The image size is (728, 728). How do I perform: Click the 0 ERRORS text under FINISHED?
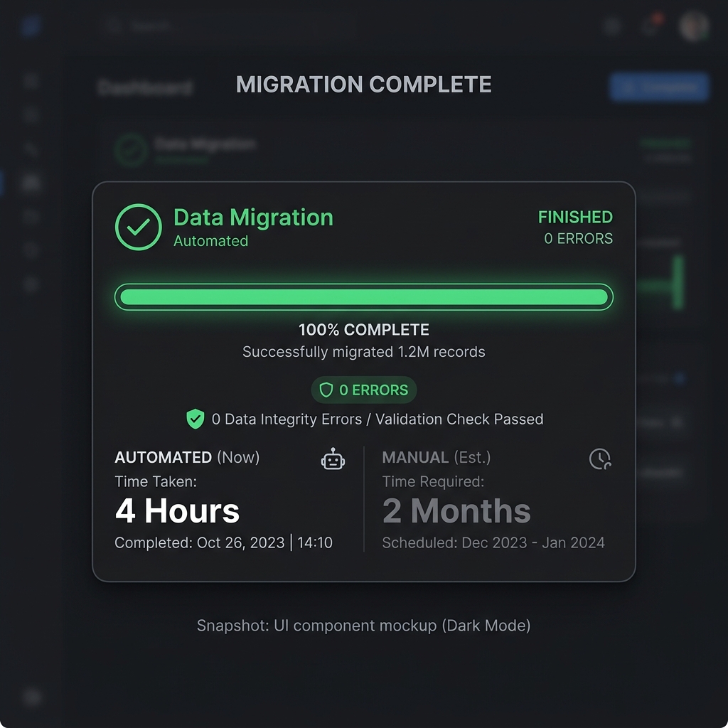pyautogui.click(x=578, y=239)
